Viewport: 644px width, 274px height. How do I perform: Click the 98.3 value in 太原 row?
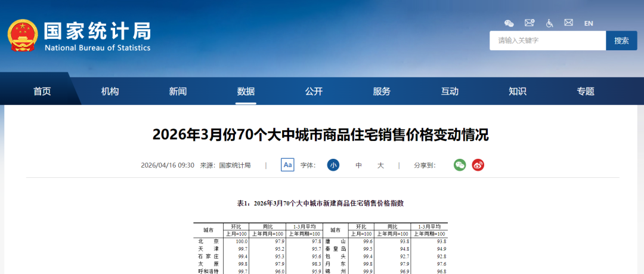tap(315, 264)
